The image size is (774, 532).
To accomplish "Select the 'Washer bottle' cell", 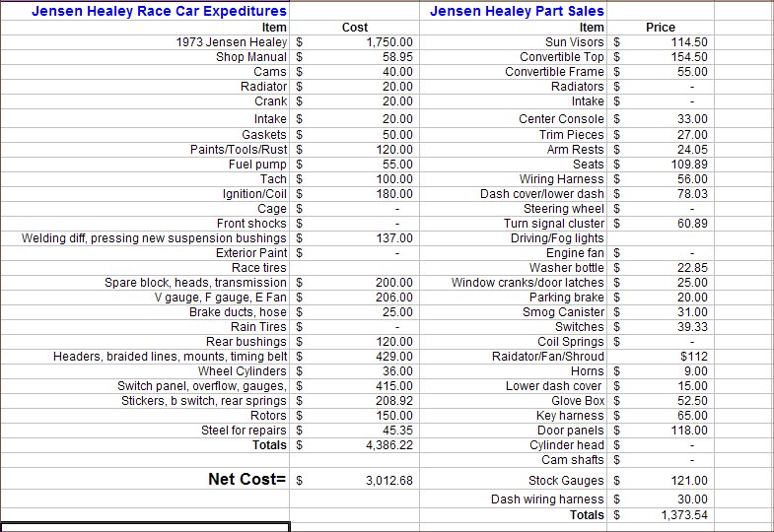I will click(514, 268).
